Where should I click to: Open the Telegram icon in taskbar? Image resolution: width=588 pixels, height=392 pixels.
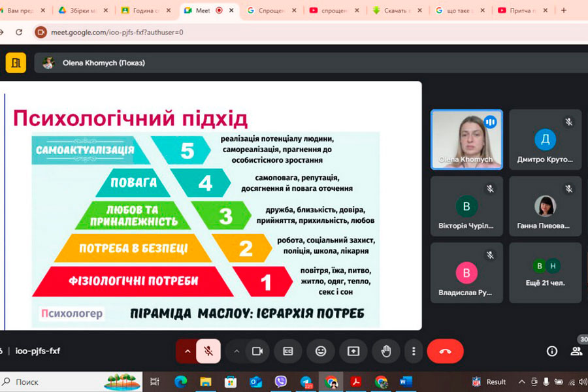(306, 382)
